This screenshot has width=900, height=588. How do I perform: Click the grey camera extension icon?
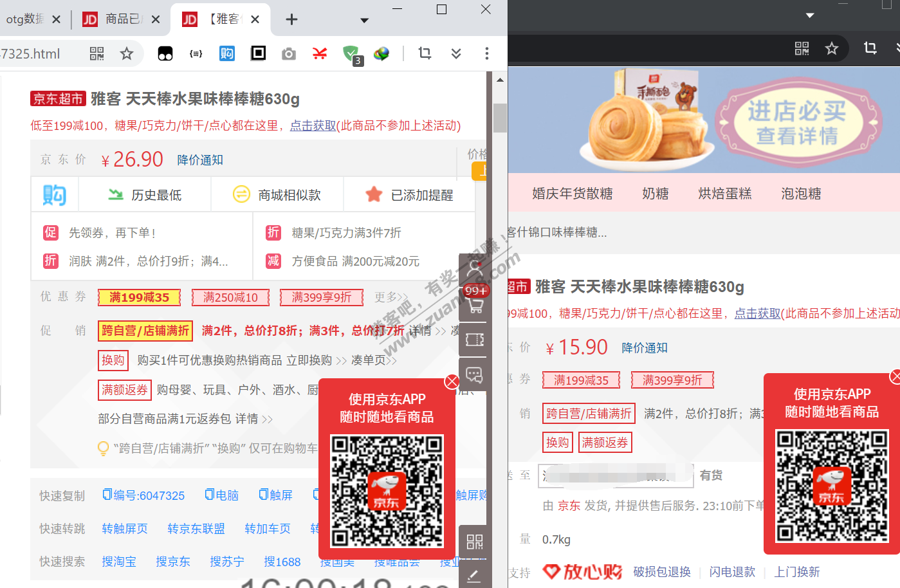[x=289, y=53]
